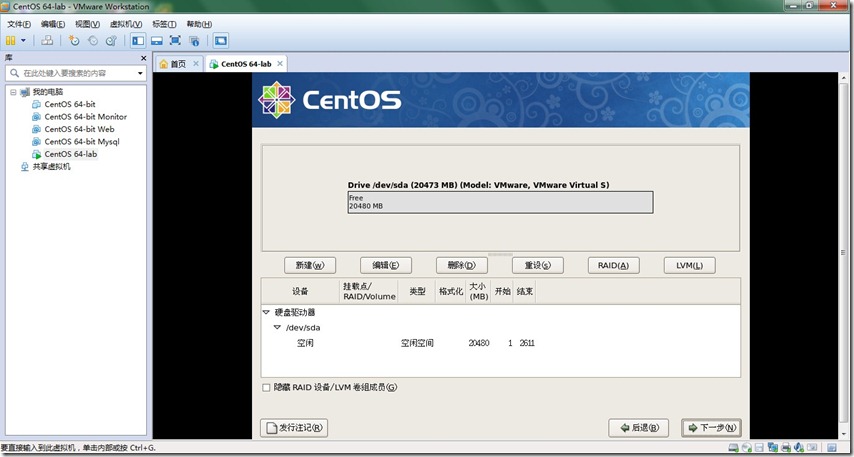Open the 文件(F) menu
The height and width of the screenshot is (457, 854).
pos(19,24)
